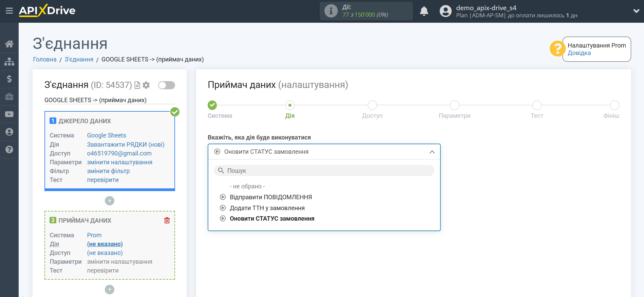Image resolution: width=644 pixels, height=297 pixels.
Task: Select the '- не обрано -' option
Action: click(x=247, y=186)
